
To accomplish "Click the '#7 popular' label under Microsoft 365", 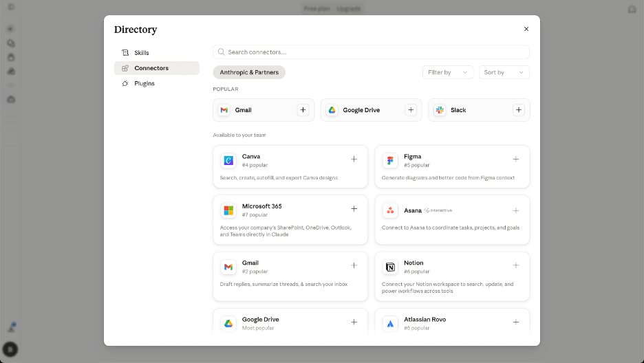I will 255,214.
